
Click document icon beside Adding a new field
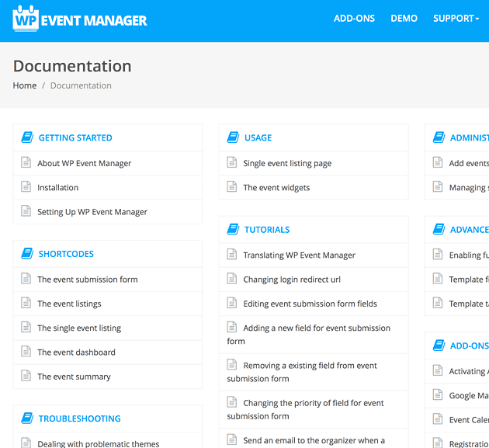[232, 327]
